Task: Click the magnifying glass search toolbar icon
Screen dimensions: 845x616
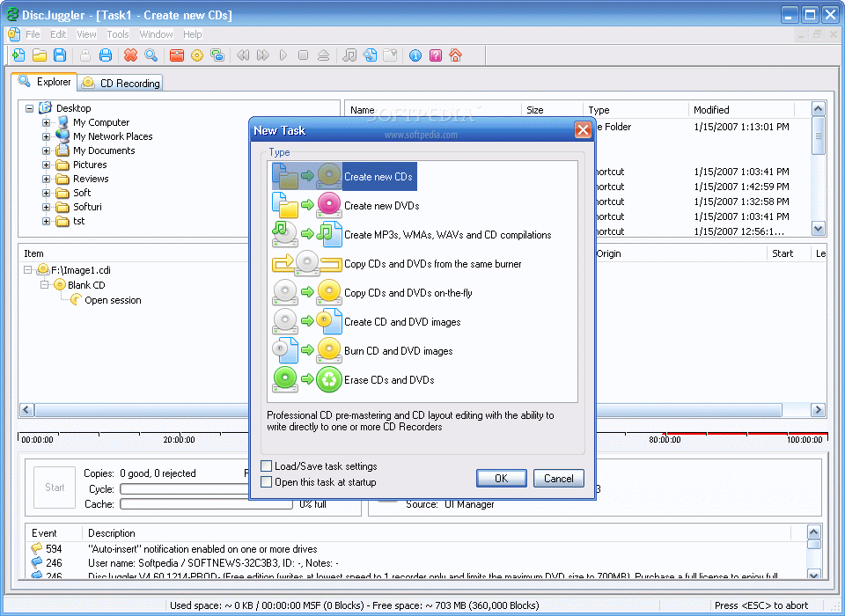Action: coord(151,55)
